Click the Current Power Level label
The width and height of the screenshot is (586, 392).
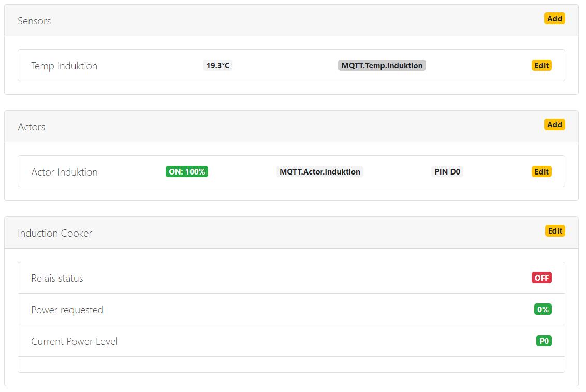point(74,341)
